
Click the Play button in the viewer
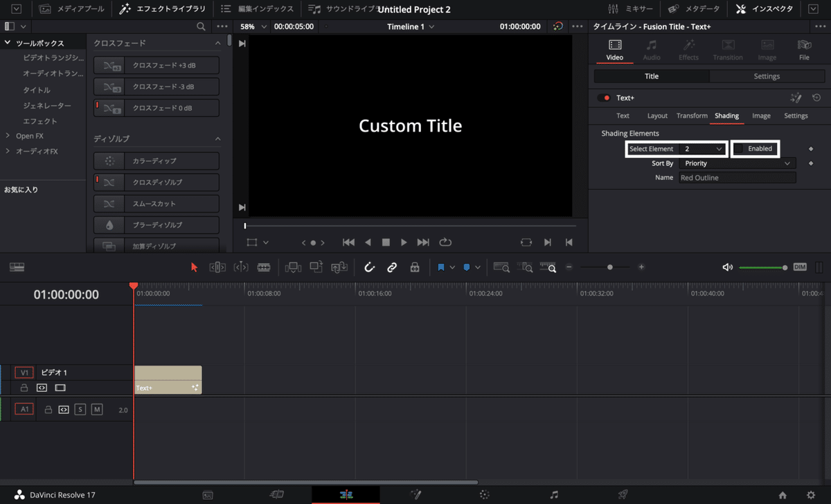pyautogui.click(x=404, y=242)
